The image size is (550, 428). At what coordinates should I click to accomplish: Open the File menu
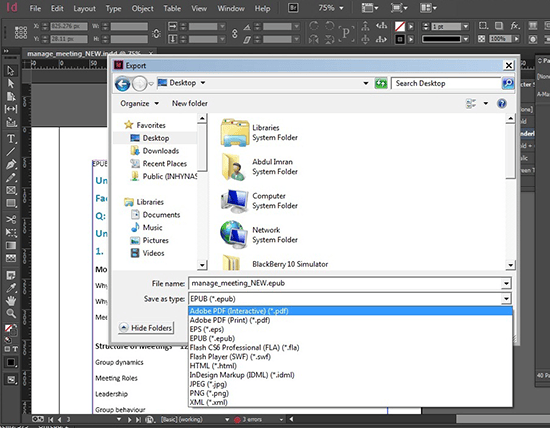coord(35,8)
